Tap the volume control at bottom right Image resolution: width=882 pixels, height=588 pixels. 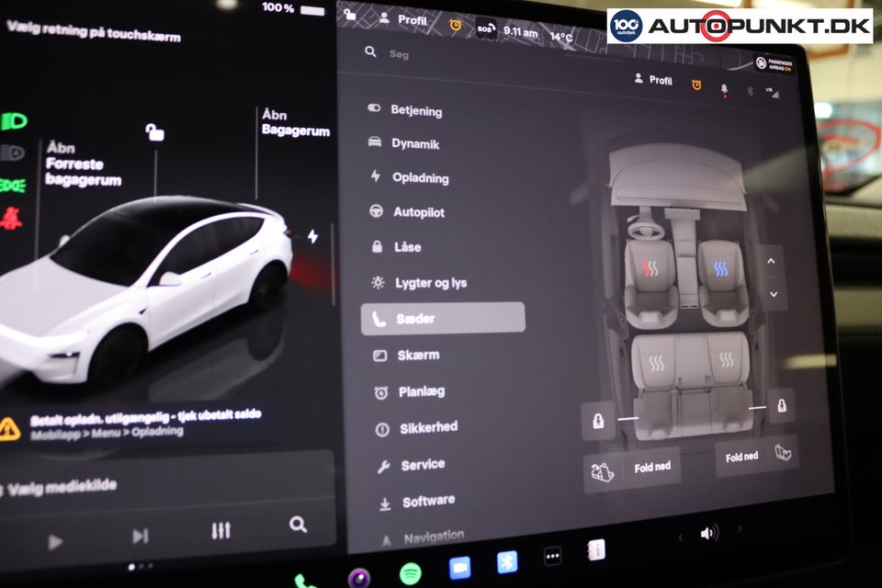707,535
